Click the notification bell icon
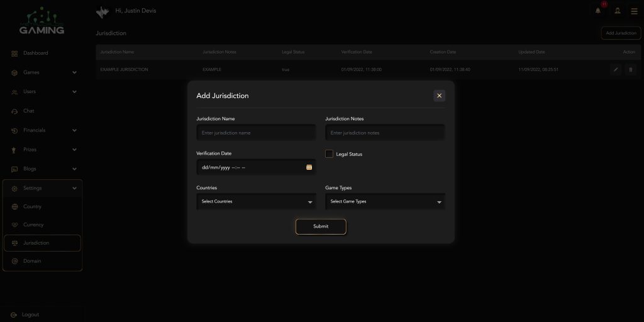 coord(598,11)
